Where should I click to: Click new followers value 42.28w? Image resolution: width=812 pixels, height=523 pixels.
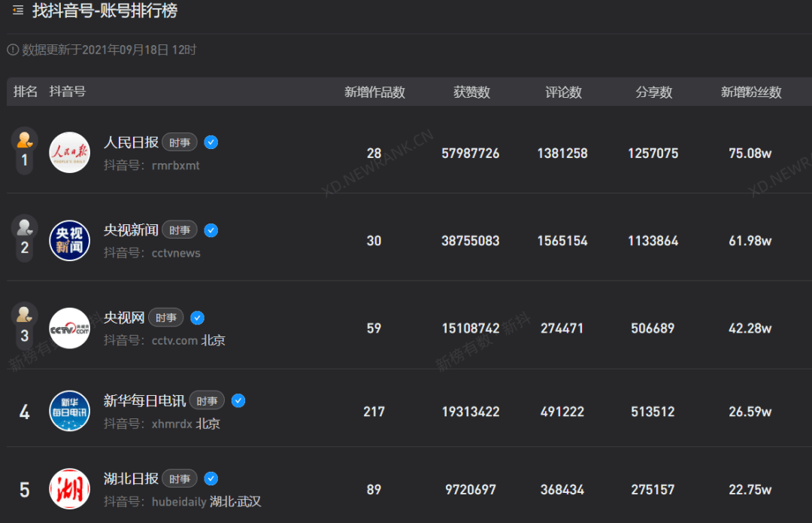(x=750, y=329)
